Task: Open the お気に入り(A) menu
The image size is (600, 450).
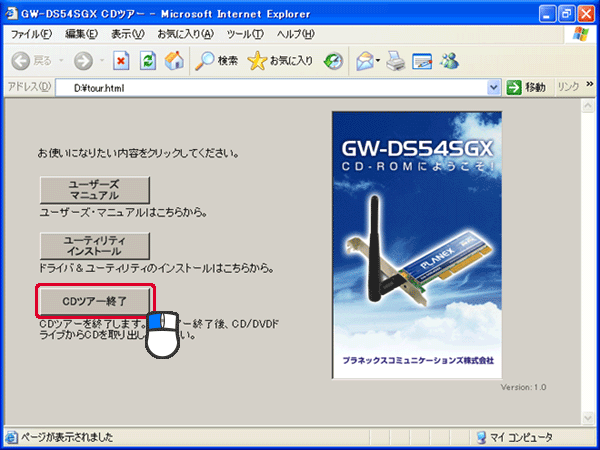Action: click(186, 34)
